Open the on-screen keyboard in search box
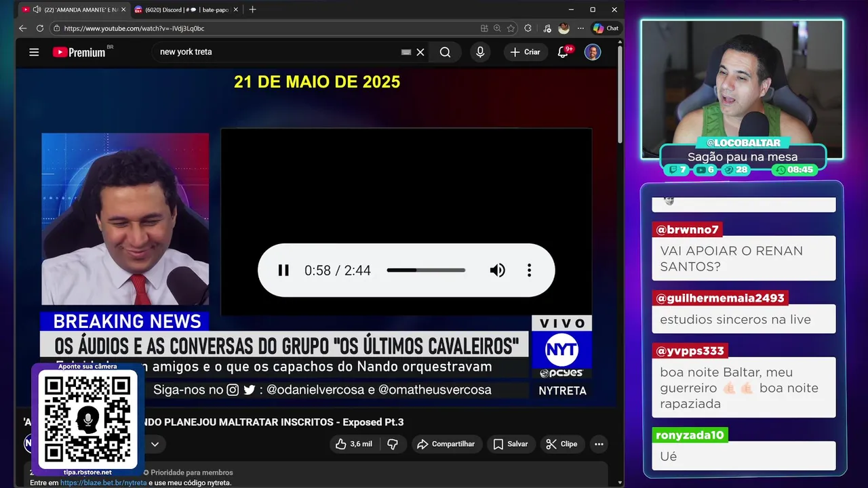Viewport: 868px width, 488px height. tap(406, 52)
